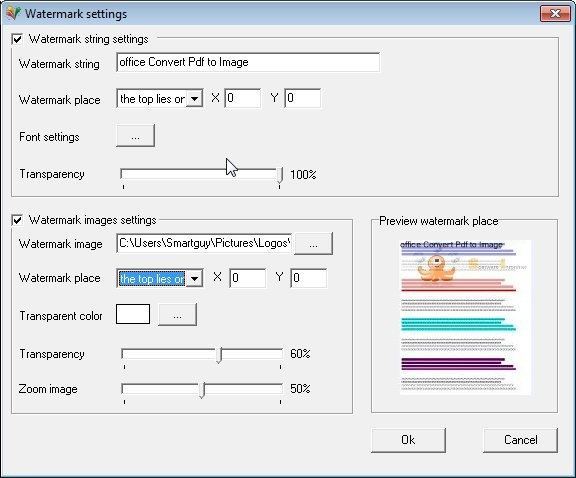Open Font settings with the ellipsis button

click(136, 136)
